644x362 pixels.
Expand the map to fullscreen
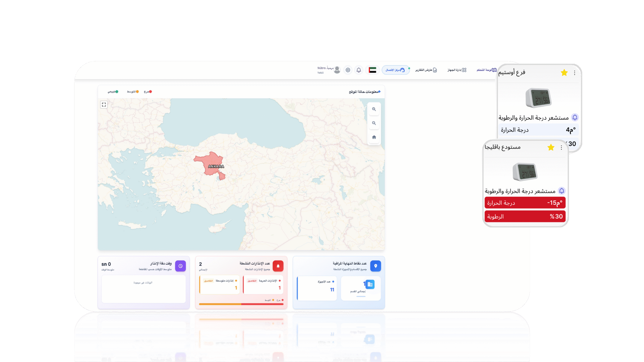coord(104,105)
